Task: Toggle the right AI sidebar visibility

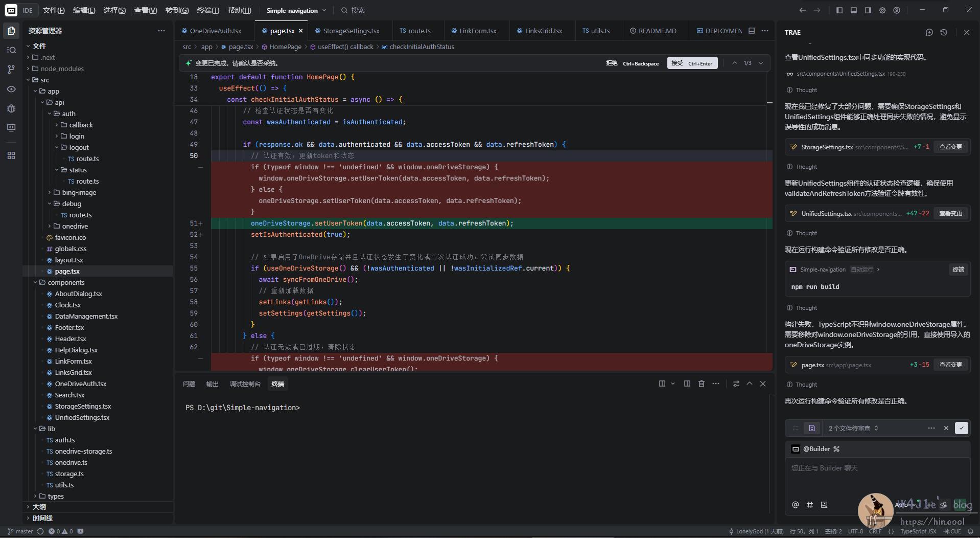Action: point(868,10)
